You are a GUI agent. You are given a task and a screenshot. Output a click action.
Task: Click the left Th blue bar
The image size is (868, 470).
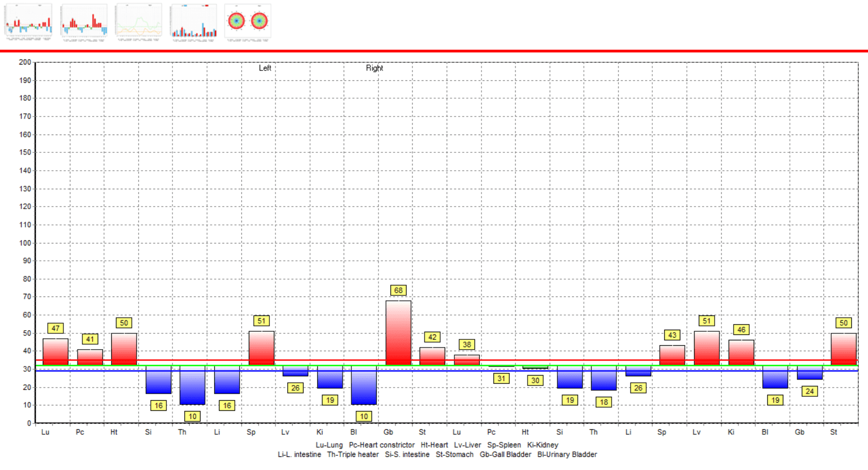(192, 385)
